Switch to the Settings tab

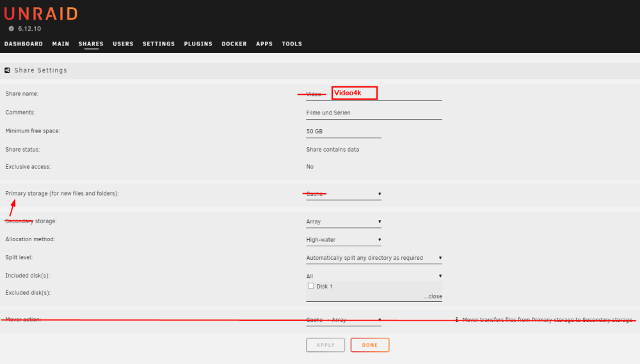pyautogui.click(x=159, y=44)
